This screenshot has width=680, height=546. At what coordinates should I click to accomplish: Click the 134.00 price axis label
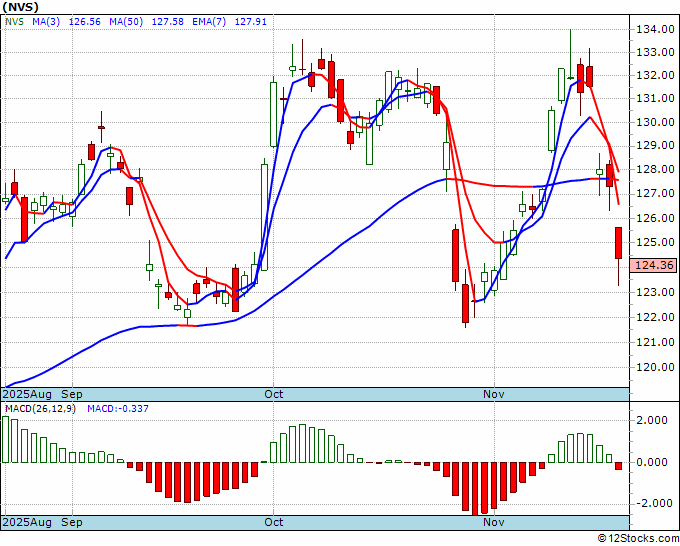click(x=655, y=29)
